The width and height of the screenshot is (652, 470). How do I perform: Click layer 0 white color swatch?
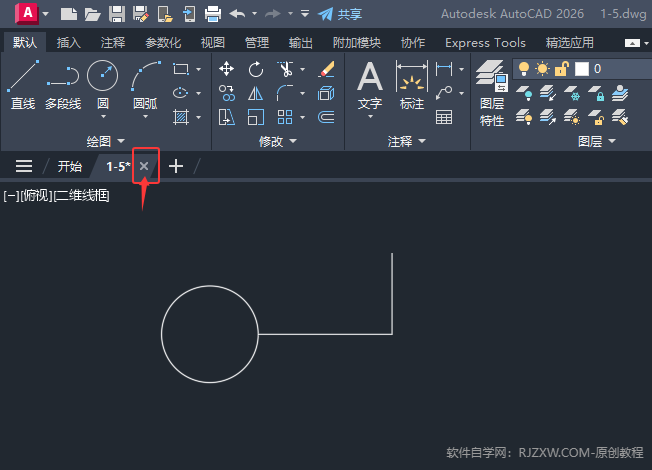click(582, 69)
